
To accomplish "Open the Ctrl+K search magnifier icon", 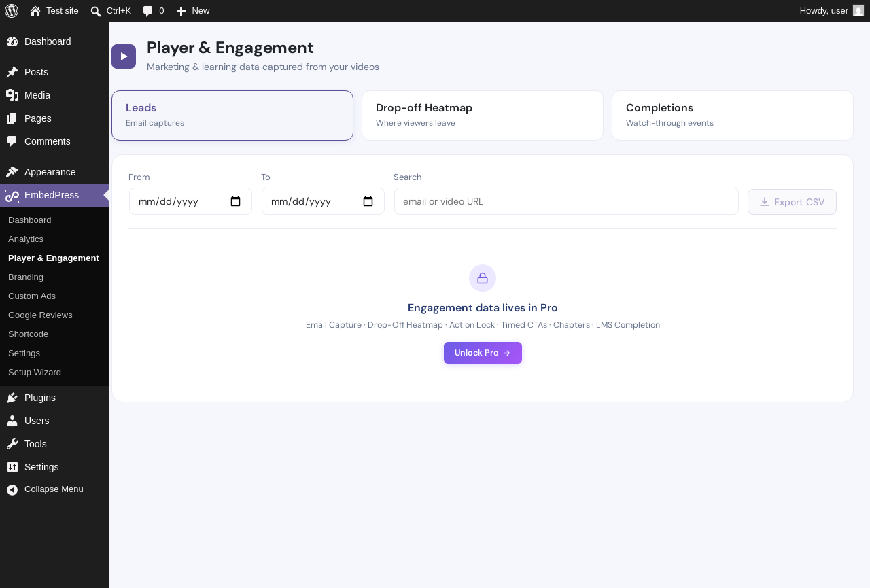I will click(96, 11).
